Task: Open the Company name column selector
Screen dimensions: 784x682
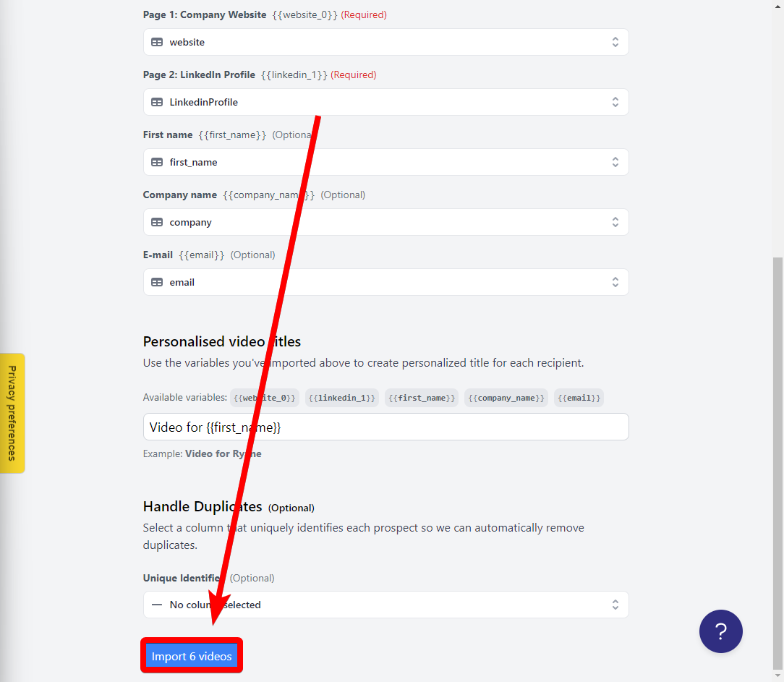Action: 385,222
